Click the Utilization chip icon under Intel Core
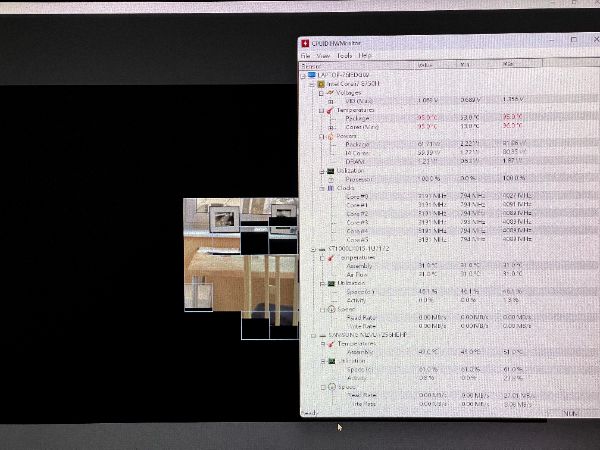Screen dimensions: 600x450 331,171
